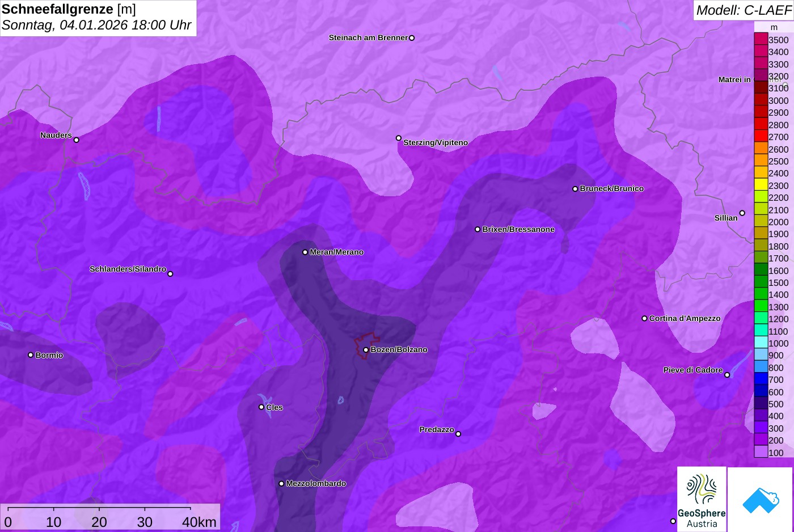Click the 3400 legend value

point(779,52)
